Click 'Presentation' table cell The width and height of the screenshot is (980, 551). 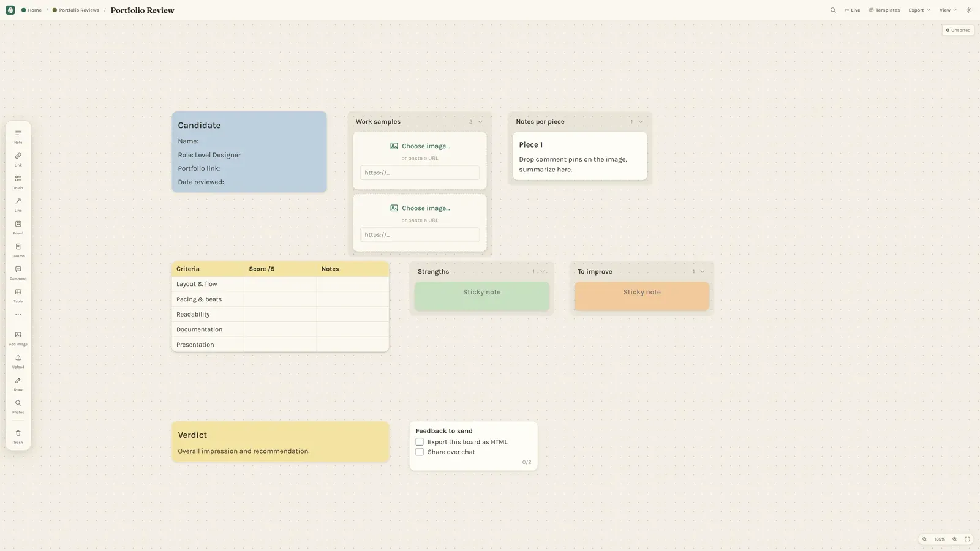(208, 345)
